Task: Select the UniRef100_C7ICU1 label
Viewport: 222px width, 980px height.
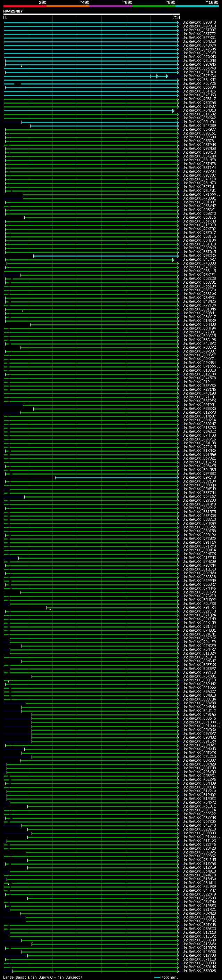Action: [199, 397]
